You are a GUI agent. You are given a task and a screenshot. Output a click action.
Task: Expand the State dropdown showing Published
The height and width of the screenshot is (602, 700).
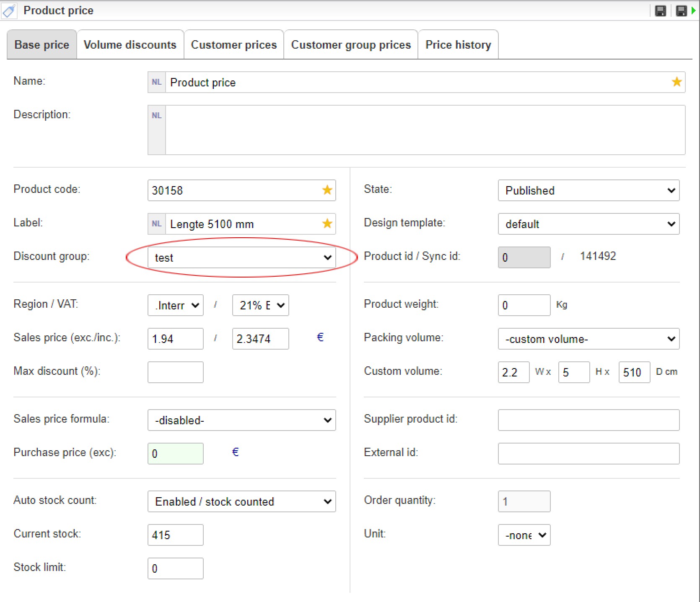[588, 190]
